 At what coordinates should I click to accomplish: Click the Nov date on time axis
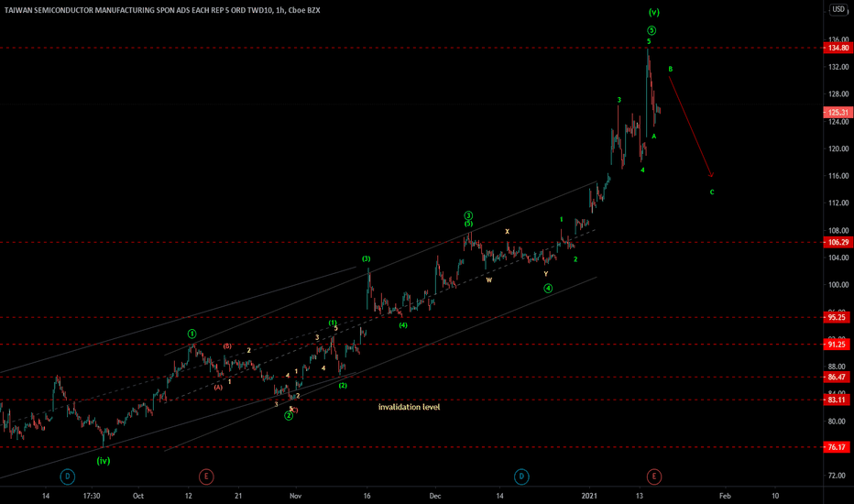tap(296, 496)
